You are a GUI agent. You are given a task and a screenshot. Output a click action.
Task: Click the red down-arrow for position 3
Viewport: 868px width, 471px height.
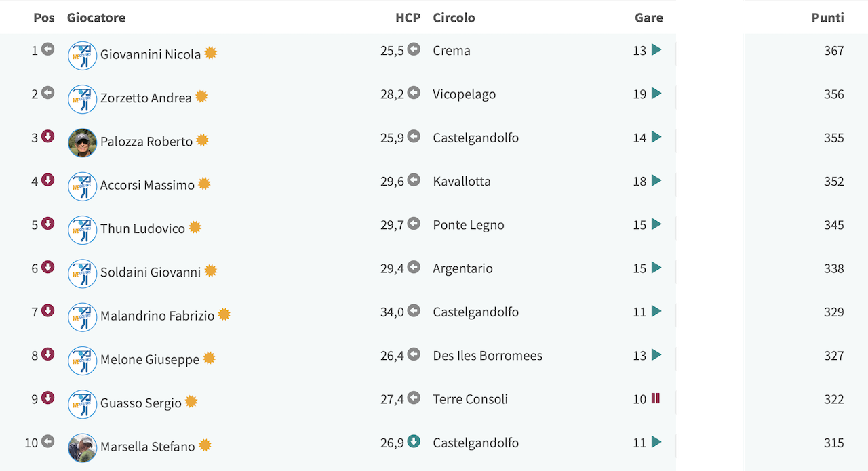click(47, 136)
